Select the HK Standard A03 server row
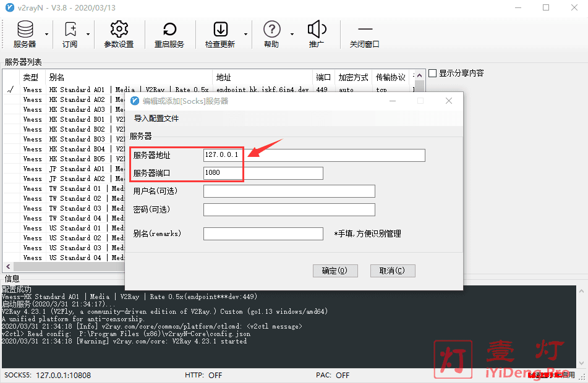588x383 pixels. [64, 109]
